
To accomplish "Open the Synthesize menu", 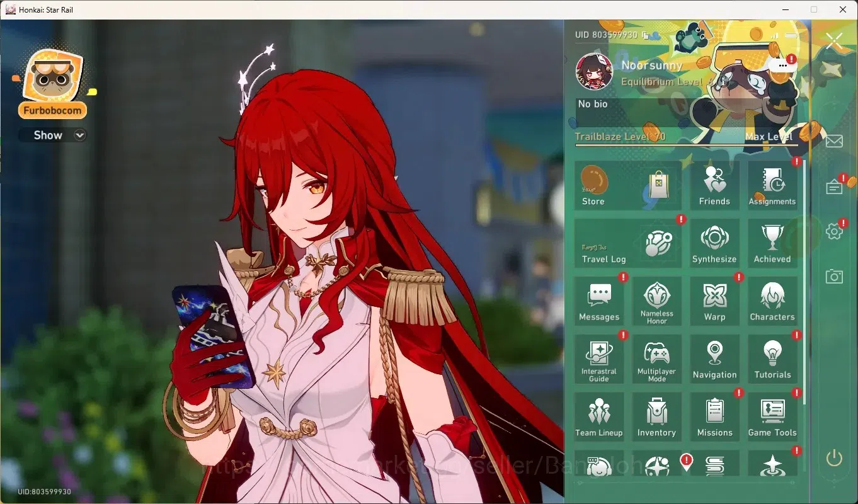I will [x=714, y=244].
